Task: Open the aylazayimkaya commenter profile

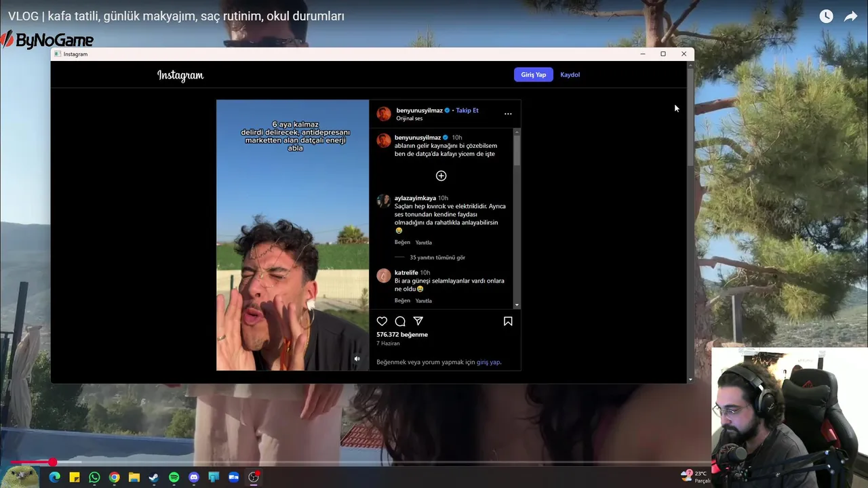Action: [415, 198]
